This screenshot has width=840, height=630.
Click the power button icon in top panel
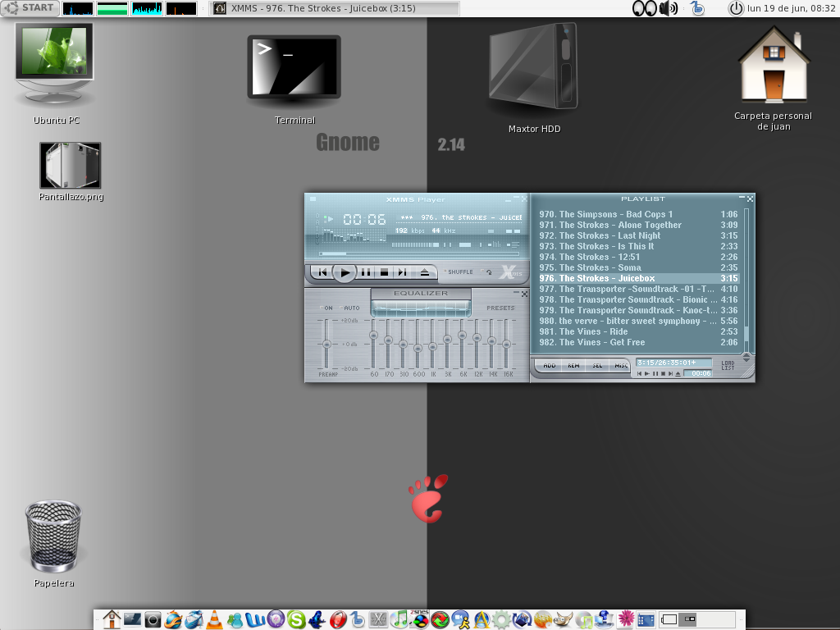pos(736,8)
